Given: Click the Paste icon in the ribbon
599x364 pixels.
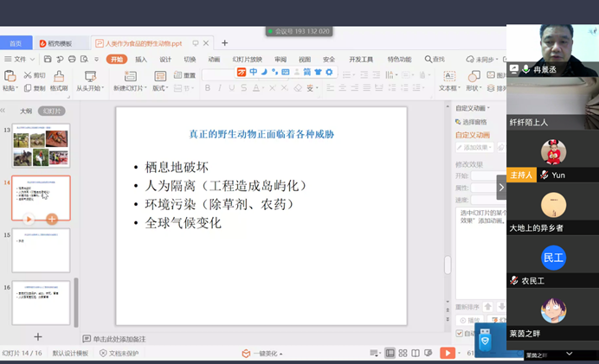Looking at the screenshot, I should coord(10,78).
